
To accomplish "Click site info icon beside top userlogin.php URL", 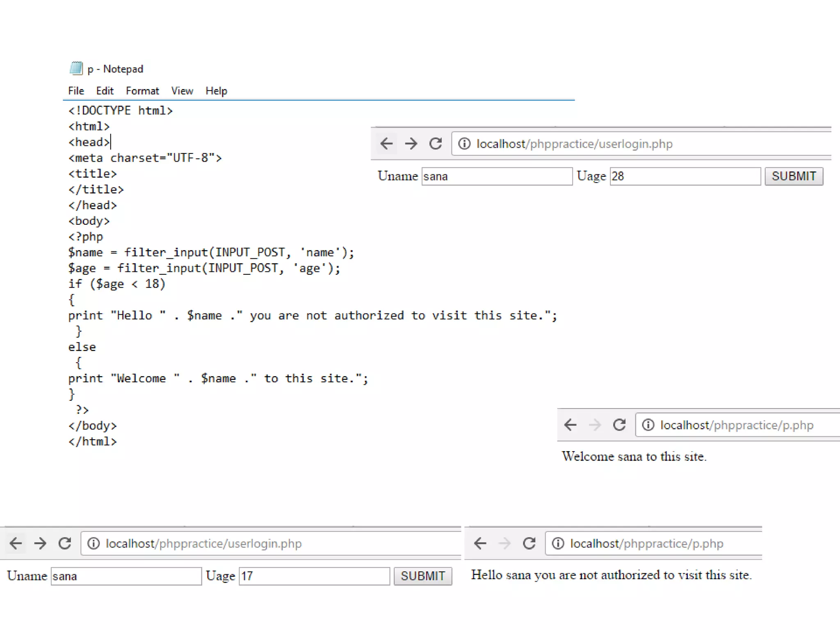I will (x=464, y=144).
